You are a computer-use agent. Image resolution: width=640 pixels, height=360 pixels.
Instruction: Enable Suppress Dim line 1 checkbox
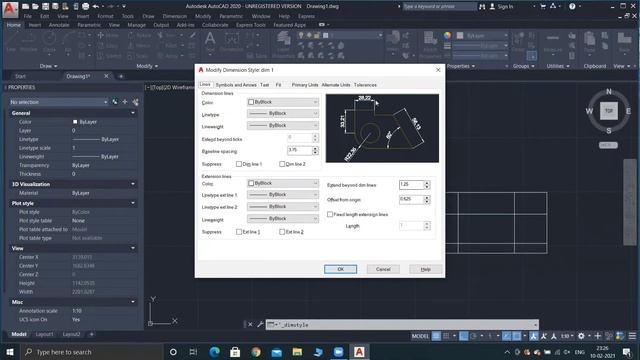(x=239, y=164)
